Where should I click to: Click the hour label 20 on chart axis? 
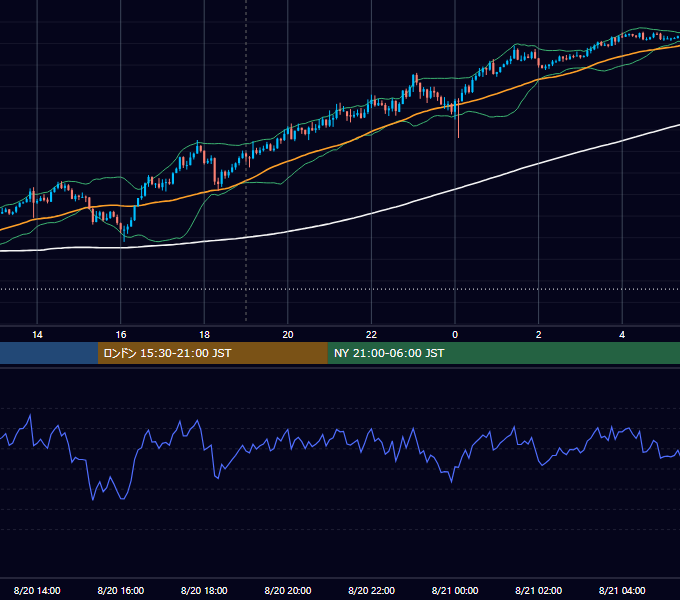point(288,335)
